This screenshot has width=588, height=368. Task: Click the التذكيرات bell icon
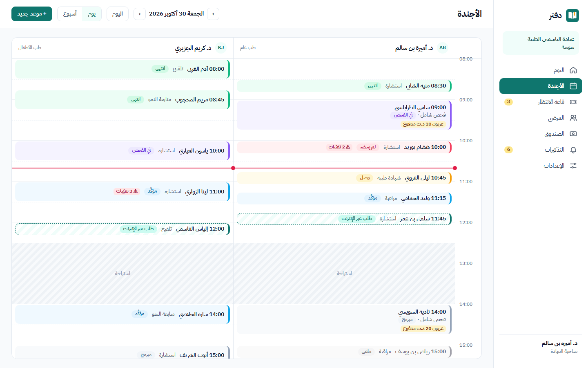point(573,150)
